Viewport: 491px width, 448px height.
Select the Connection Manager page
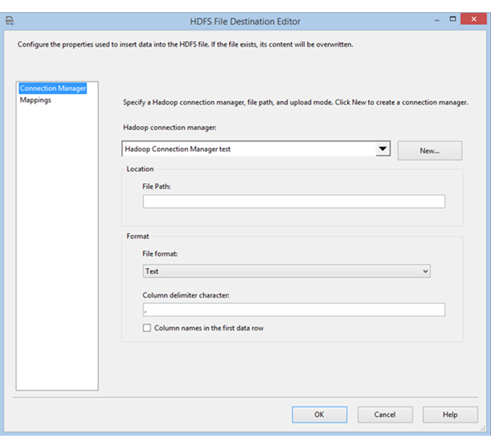[x=52, y=88]
